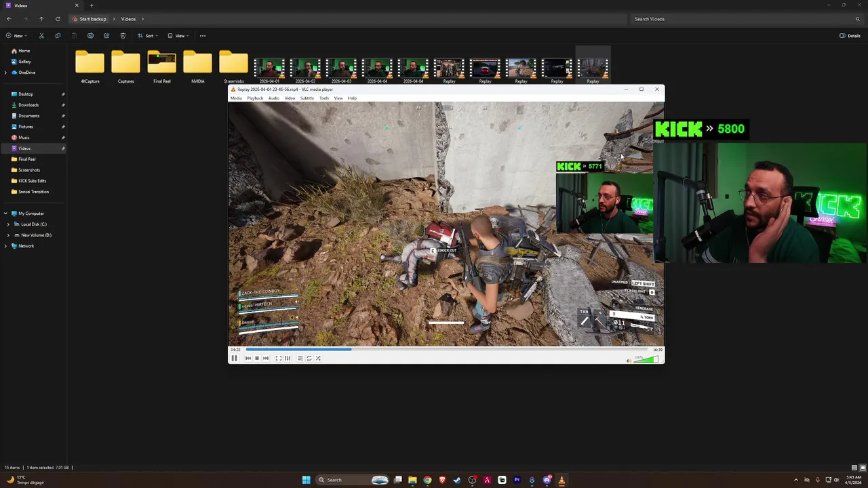Switch to list details view icon
This screenshot has width=868, height=488.
tap(854, 468)
